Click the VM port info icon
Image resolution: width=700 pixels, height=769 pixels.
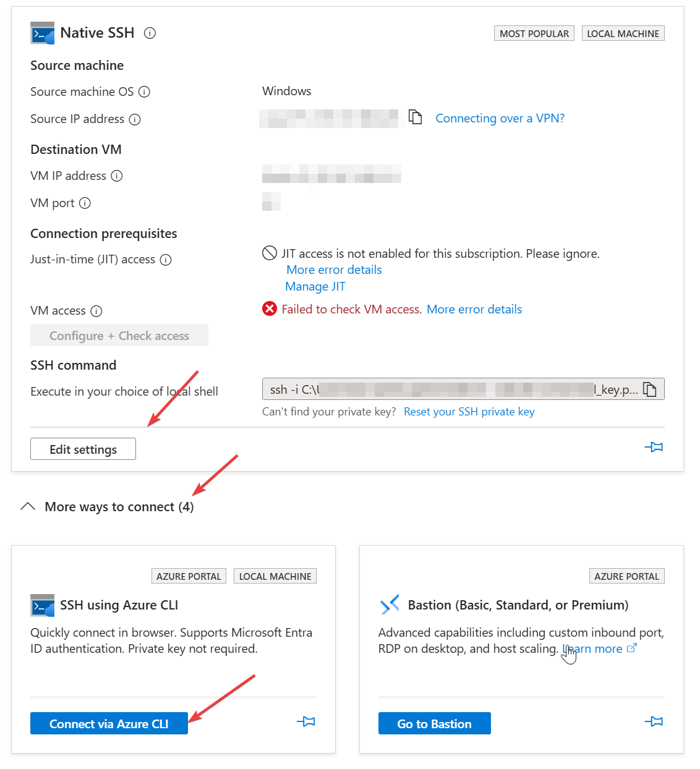point(85,203)
